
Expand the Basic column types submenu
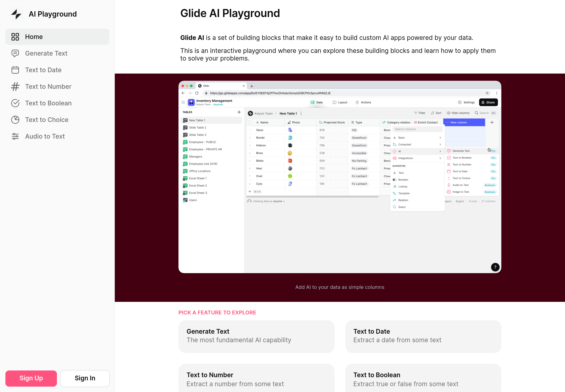(x=417, y=138)
